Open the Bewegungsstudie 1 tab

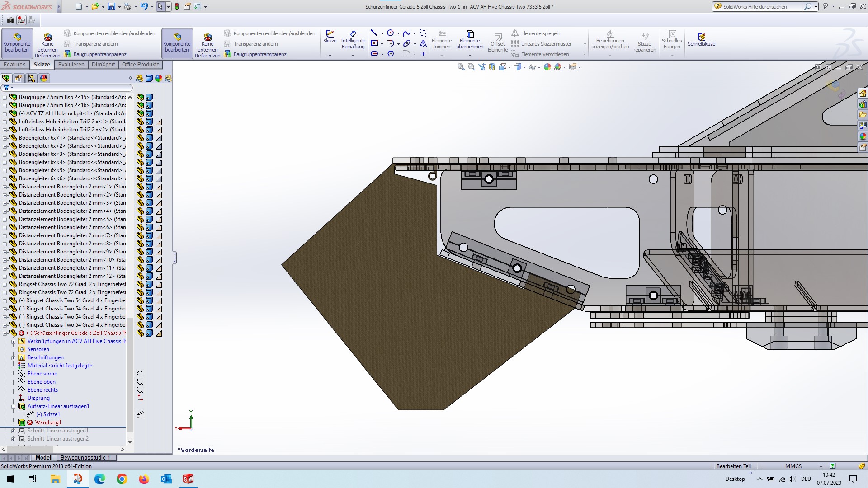(85, 457)
